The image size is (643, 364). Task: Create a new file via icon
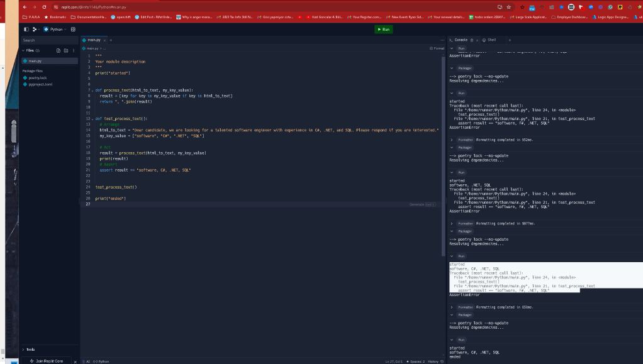[x=59, y=50]
